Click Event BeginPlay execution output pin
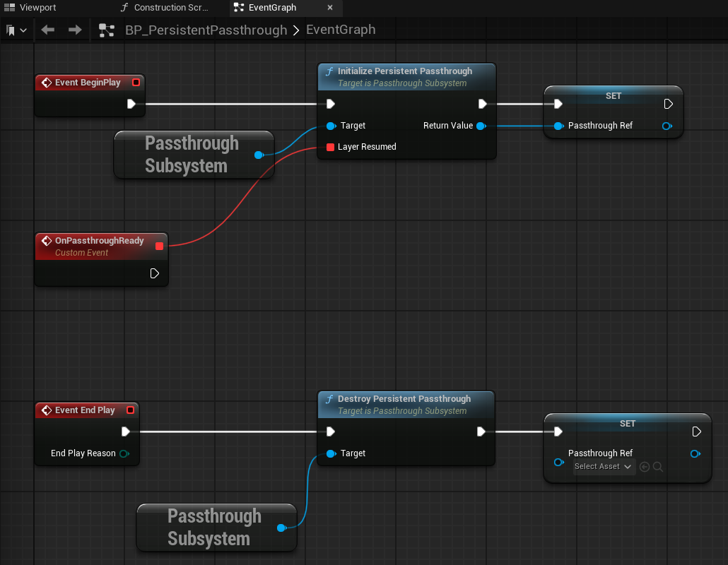The width and height of the screenshot is (728, 565). click(131, 104)
